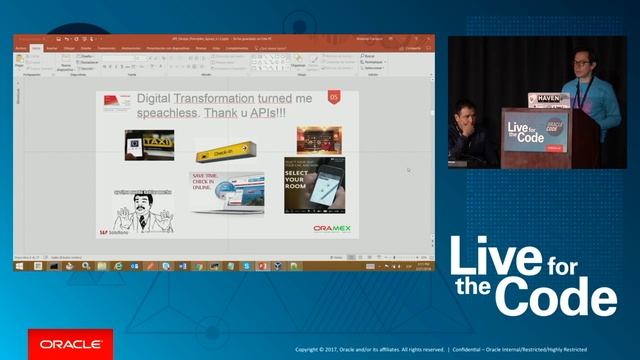Click the magnifier search taskbar icon
This screenshot has width=640, height=360.
(86, 266)
